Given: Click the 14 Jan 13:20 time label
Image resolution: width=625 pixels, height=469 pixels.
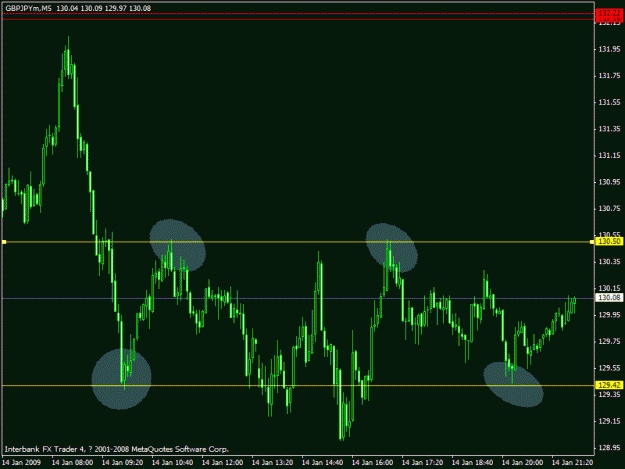Looking at the screenshot, I should pos(273,463).
